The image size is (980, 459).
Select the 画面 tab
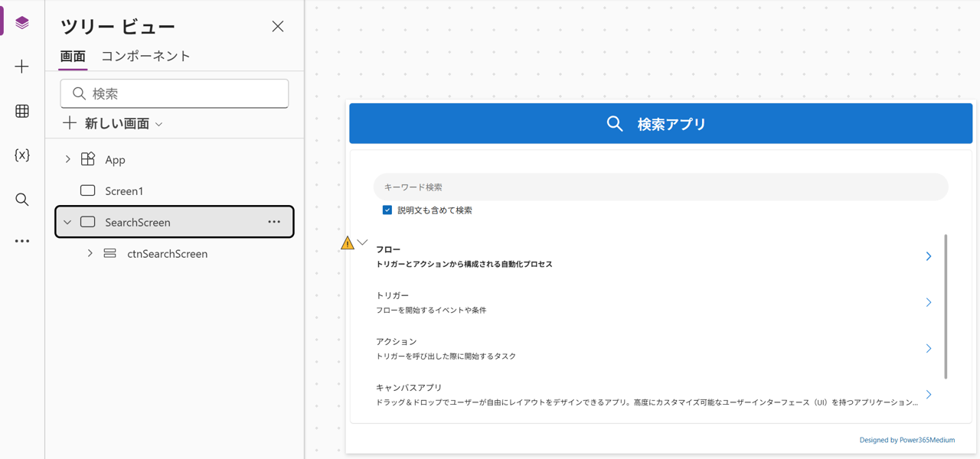[73, 57]
